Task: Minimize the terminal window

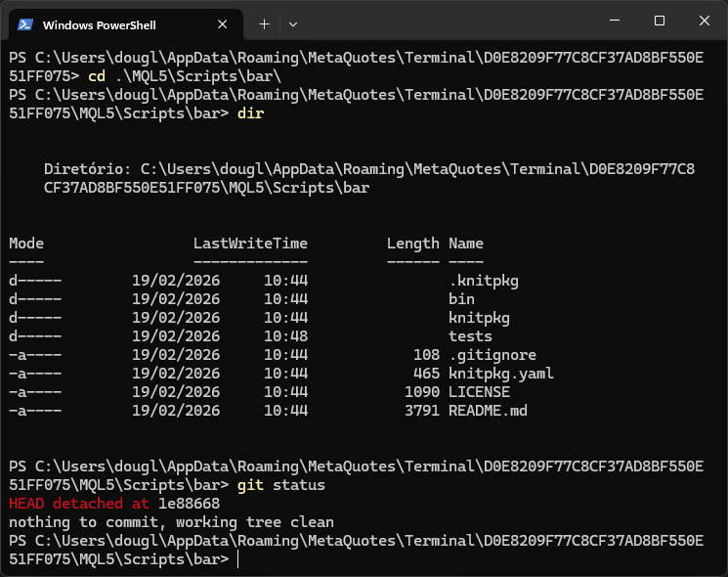Action: click(615, 21)
